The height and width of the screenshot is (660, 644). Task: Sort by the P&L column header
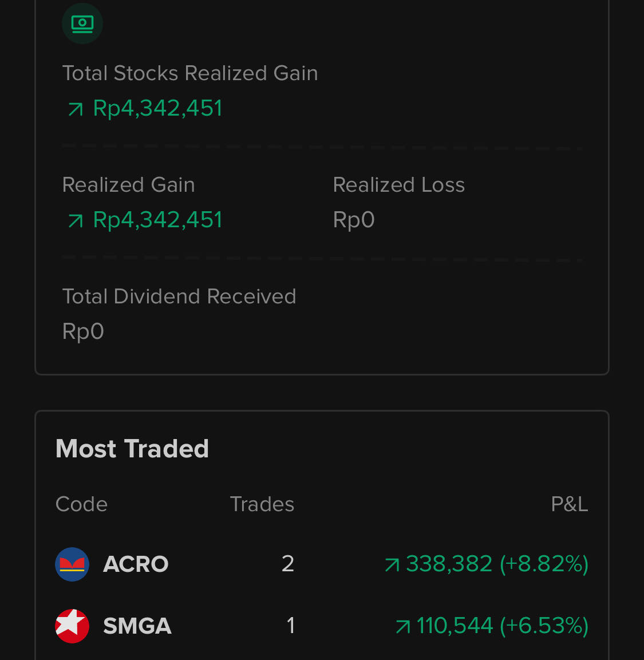569,504
